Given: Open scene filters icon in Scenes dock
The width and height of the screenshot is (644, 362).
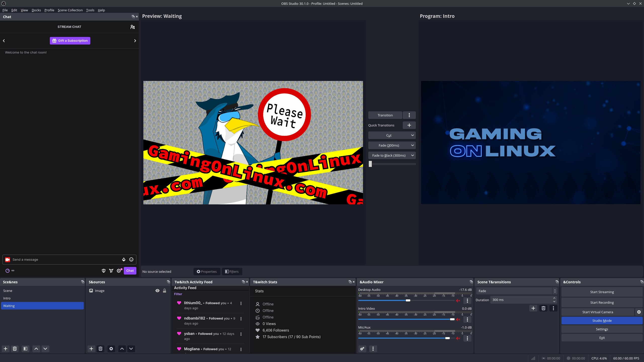Looking at the screenshot, I should point(25,349).
